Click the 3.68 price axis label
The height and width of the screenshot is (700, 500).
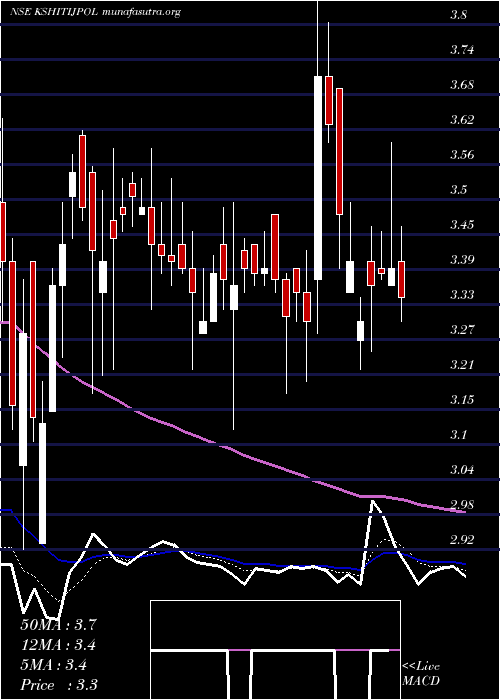(462, 85)
